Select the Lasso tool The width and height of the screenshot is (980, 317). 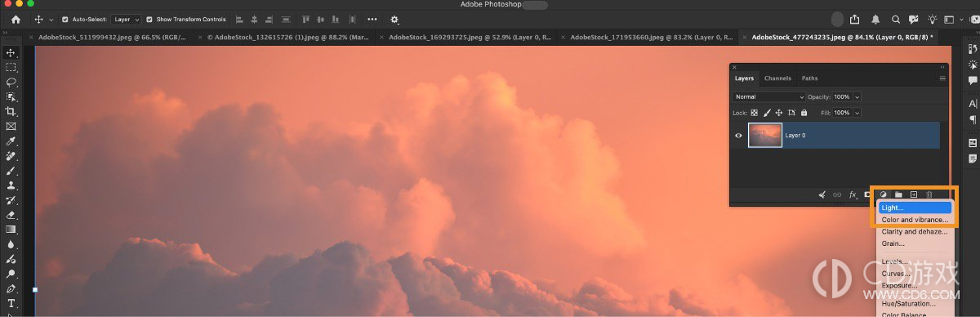tap(11, 83)
